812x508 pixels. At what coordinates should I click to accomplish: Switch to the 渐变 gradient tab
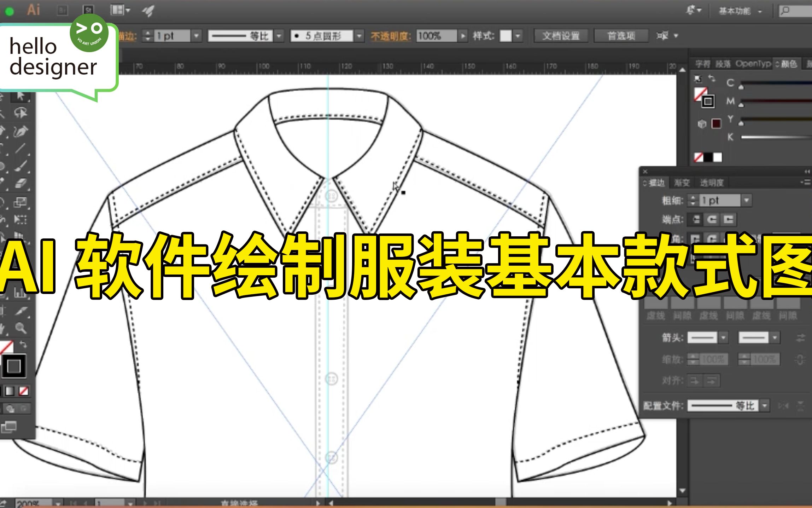(x=682, y=183)
